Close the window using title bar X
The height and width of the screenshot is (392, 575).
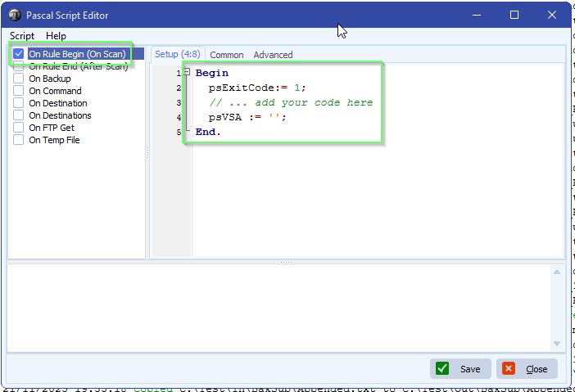click(x=552, y=15)
